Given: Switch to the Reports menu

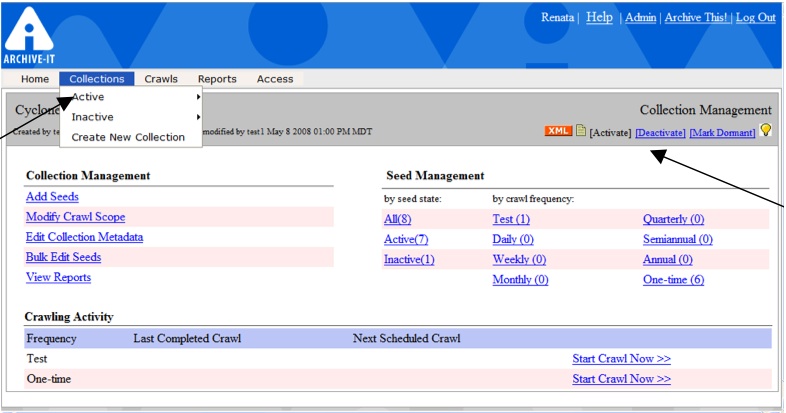Looking at the screenshot, I should pos(217,79).
